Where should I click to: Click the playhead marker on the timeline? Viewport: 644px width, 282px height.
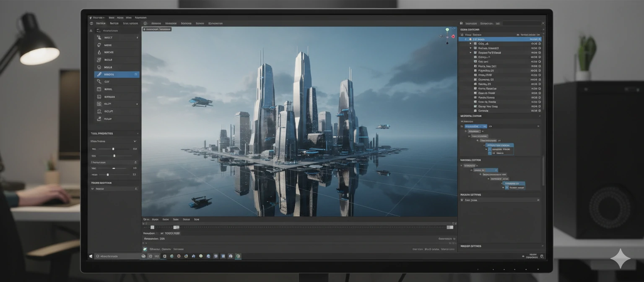pyautogui.click(x=176, y=227)
